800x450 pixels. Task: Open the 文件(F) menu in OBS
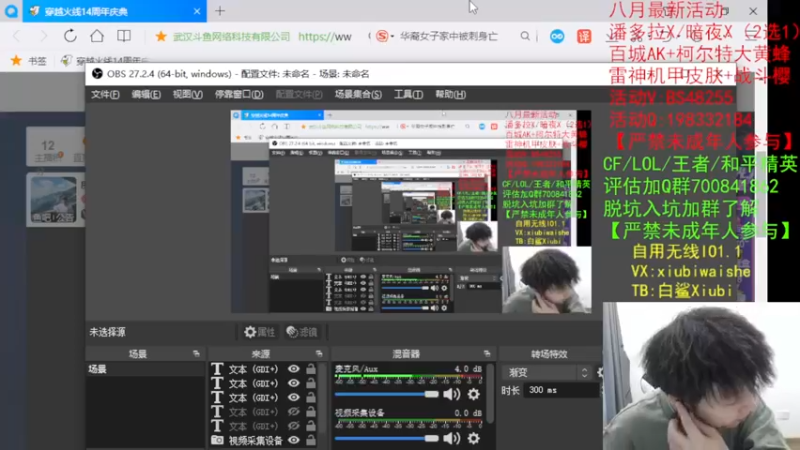tap(105, 94)
